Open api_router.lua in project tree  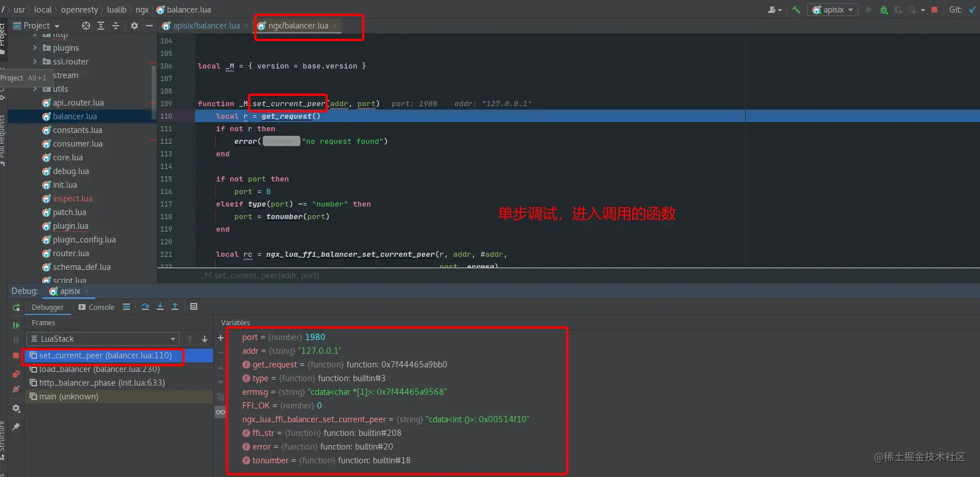tap(78, 103)
